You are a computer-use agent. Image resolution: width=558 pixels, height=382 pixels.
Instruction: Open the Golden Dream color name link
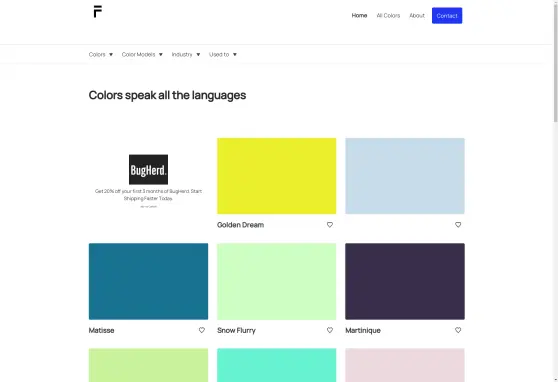coord(241,225)
